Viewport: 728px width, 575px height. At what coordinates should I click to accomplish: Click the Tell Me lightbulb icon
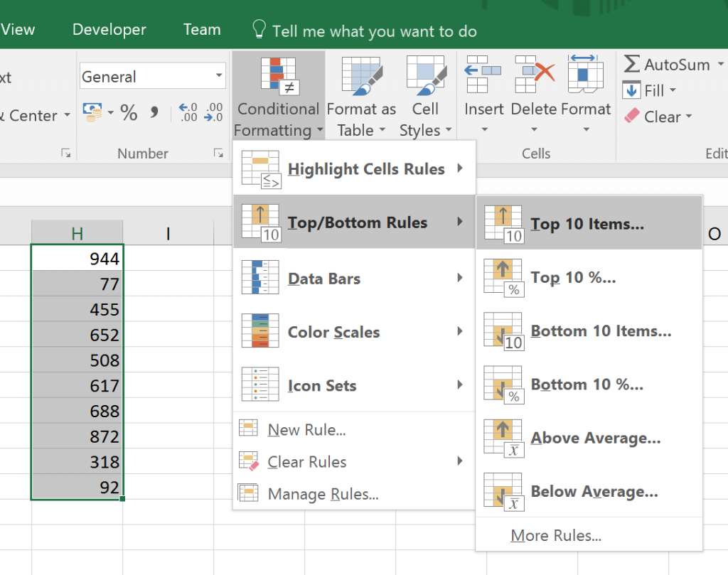click(x=259, y=29)
